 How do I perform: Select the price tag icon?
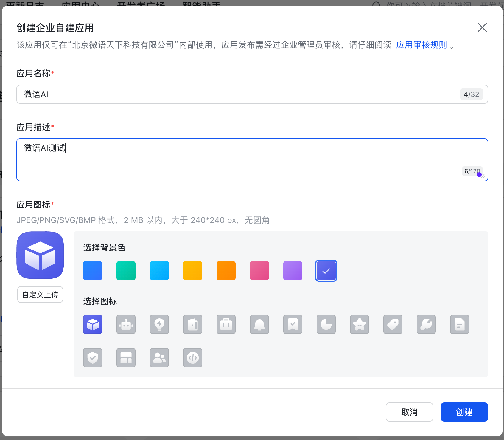(393, 324)
